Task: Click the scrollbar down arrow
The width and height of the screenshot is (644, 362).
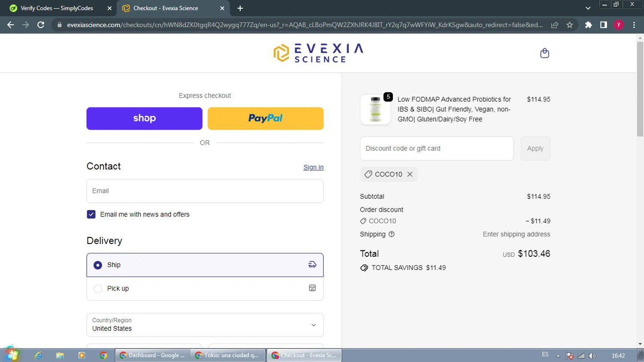Action: 640,344
